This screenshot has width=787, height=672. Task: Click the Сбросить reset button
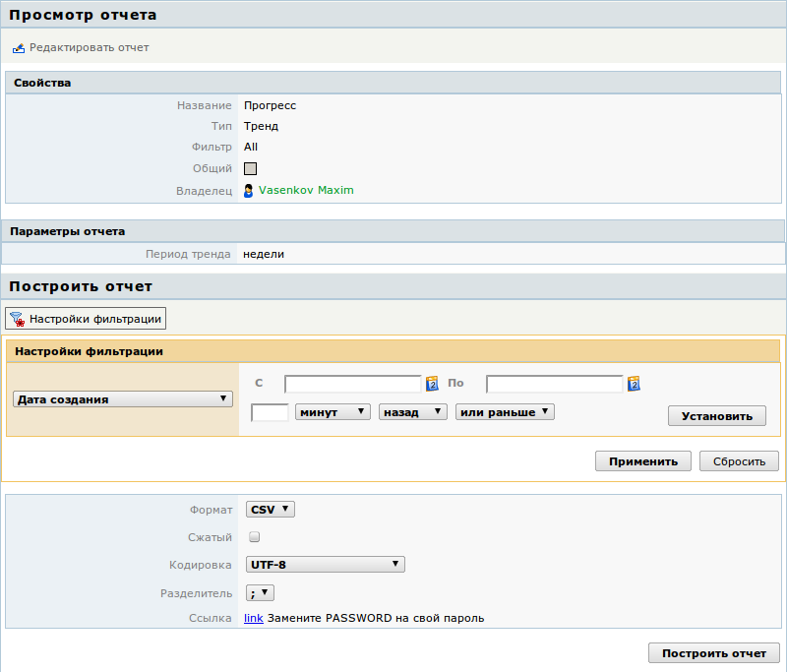(x=739, y=461)
